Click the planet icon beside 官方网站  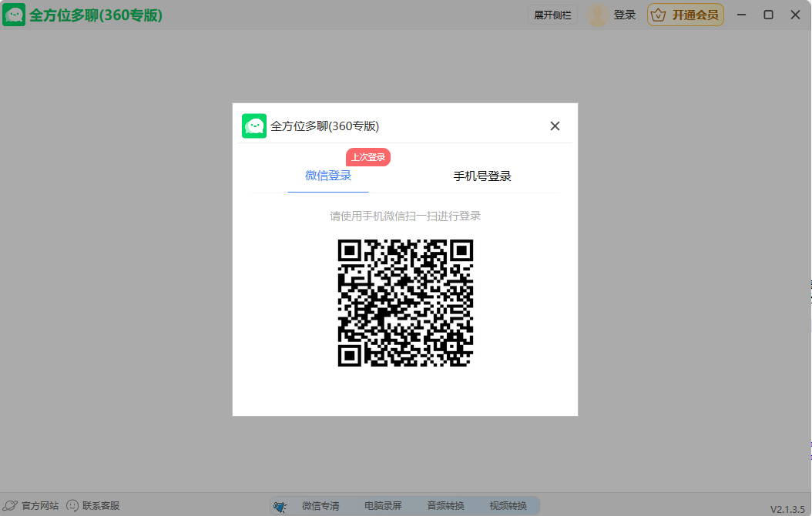click(10, 506)
